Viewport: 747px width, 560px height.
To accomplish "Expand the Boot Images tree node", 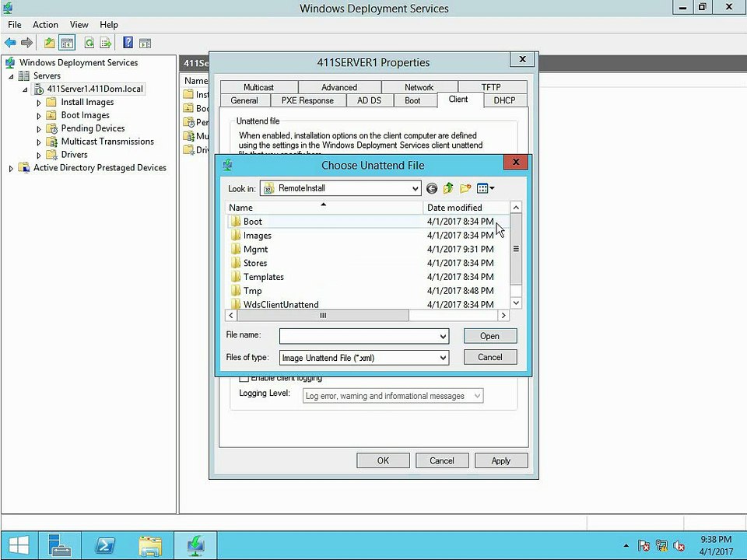I will [39, 116].
